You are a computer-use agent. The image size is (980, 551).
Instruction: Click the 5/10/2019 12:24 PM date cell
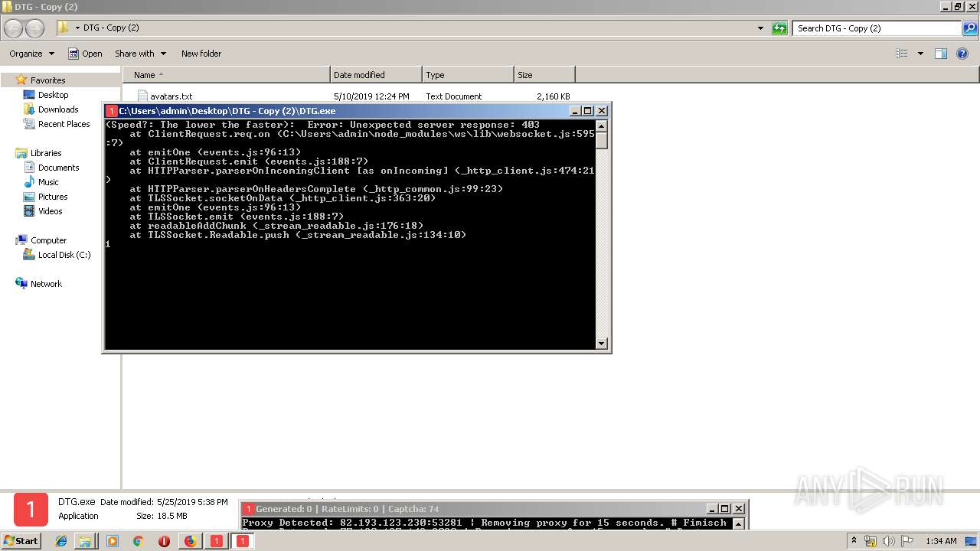click(371, 96)
